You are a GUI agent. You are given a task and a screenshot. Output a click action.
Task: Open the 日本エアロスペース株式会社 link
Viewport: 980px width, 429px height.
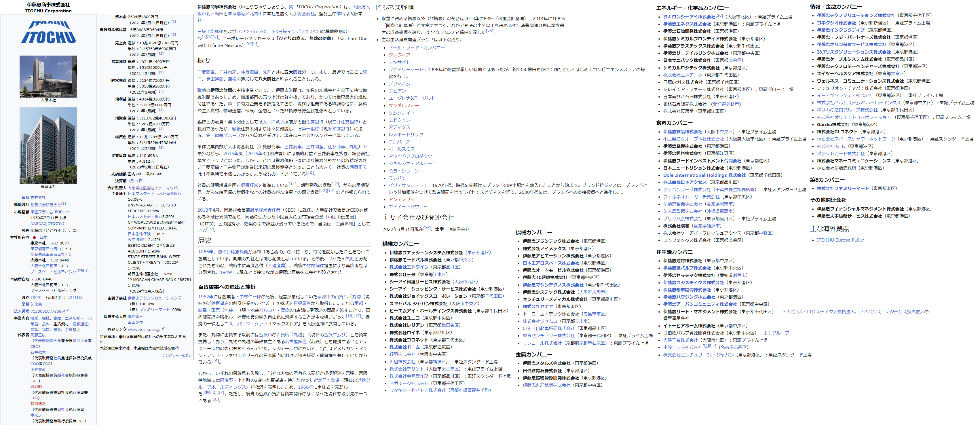pyautogui.click(x=550, y=263)
